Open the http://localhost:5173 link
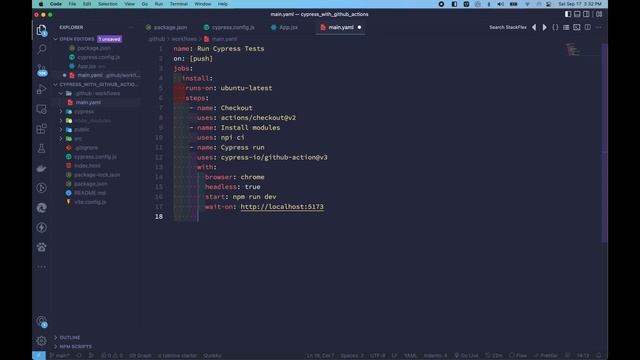The width and height of the screenshot is (640, 360). [x=282, y=207]
